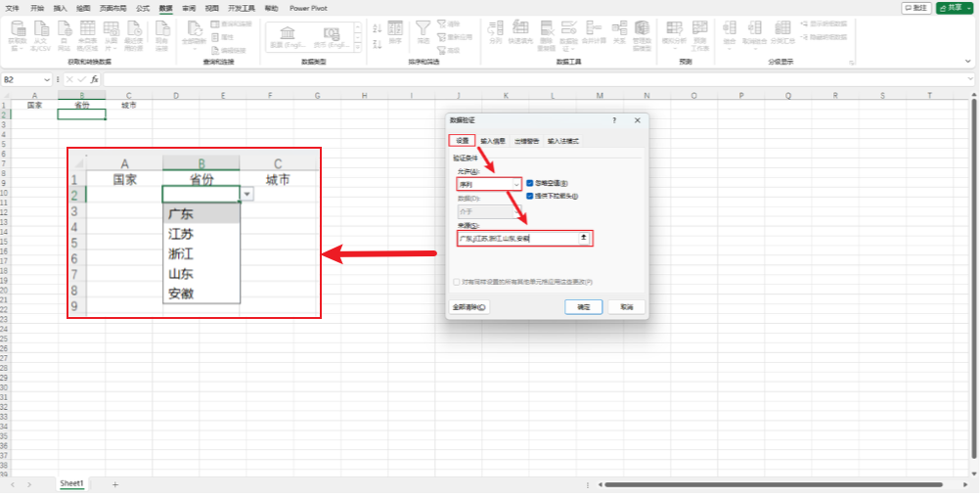Open the 排序 (Sort) dialog

tap(395, 32)
